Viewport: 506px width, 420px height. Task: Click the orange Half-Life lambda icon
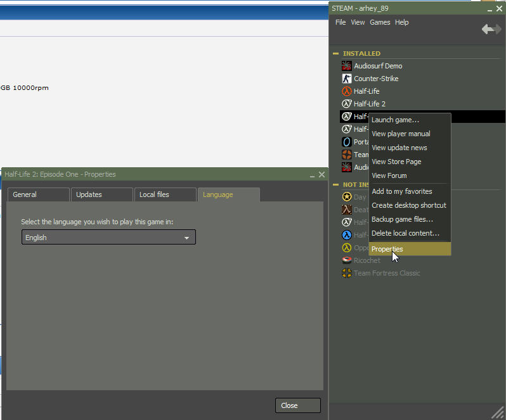(x=347, y=91)
